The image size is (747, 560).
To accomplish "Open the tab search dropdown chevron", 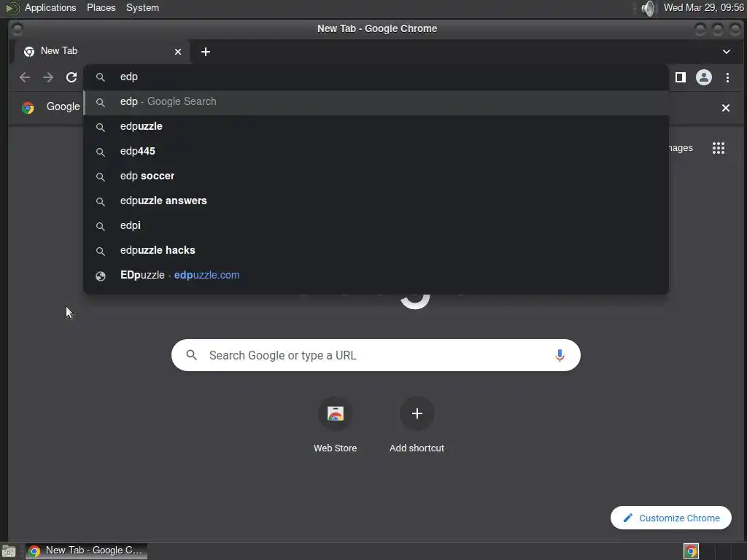I will (726, 52).
